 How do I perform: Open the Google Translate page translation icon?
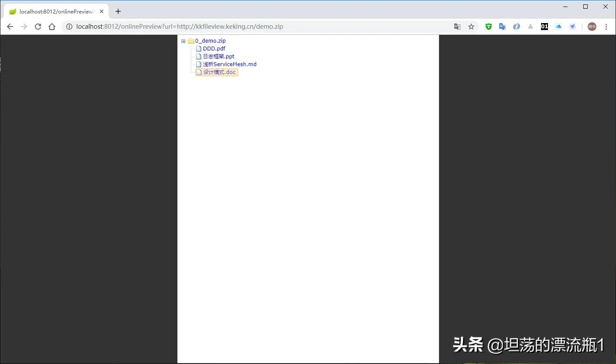click(x=457, y=27)
